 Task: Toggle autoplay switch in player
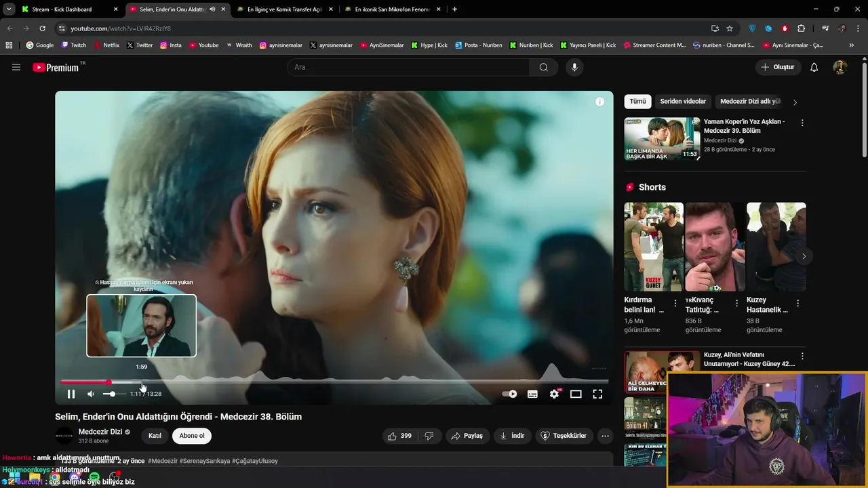[509, 394]
